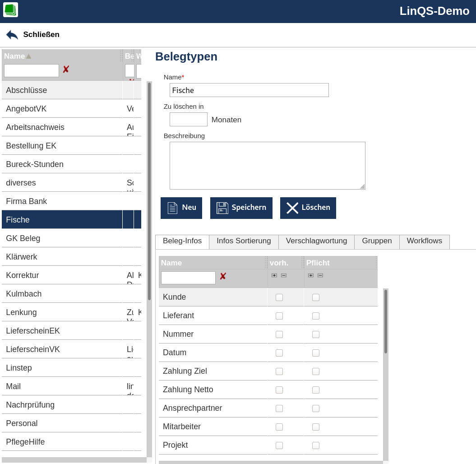Select the Verschlagwortung tab
Screen dimensions: 476x464
(316, 241)
